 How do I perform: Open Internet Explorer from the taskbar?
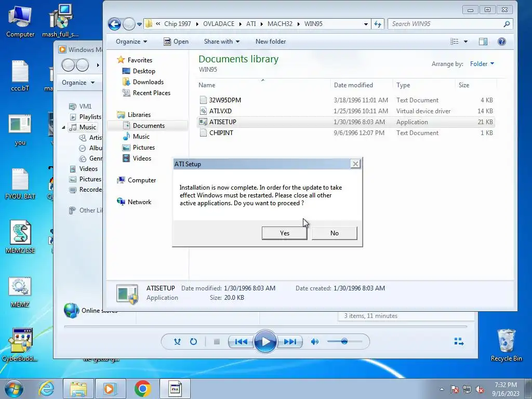[x=46, y=389]
